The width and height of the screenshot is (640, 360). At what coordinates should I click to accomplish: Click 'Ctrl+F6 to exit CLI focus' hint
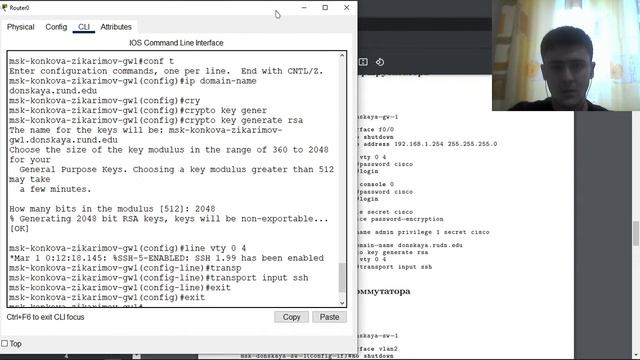pos(45,317)
